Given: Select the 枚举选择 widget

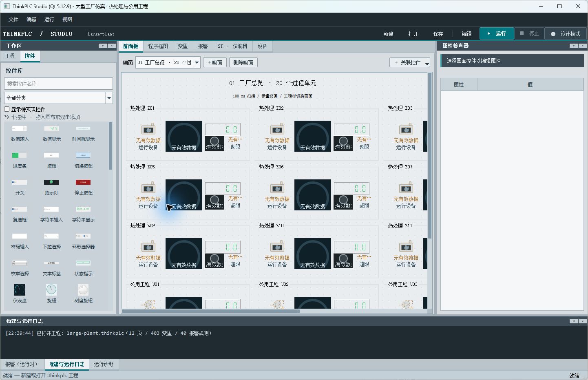Looking at the screenshot, I should tap(20, 268).
